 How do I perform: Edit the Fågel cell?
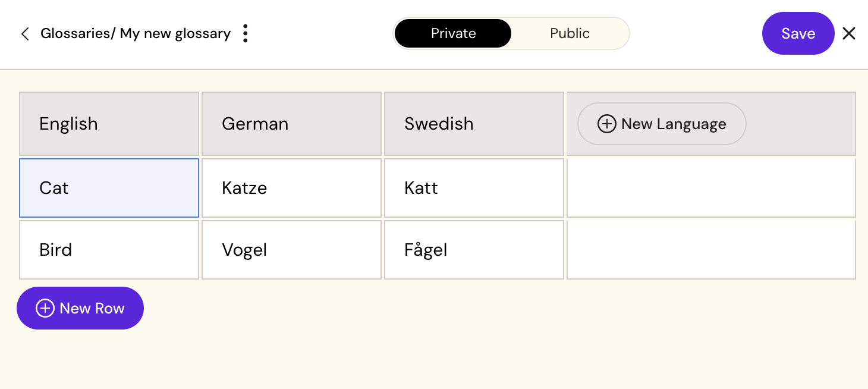click(474, 250)
